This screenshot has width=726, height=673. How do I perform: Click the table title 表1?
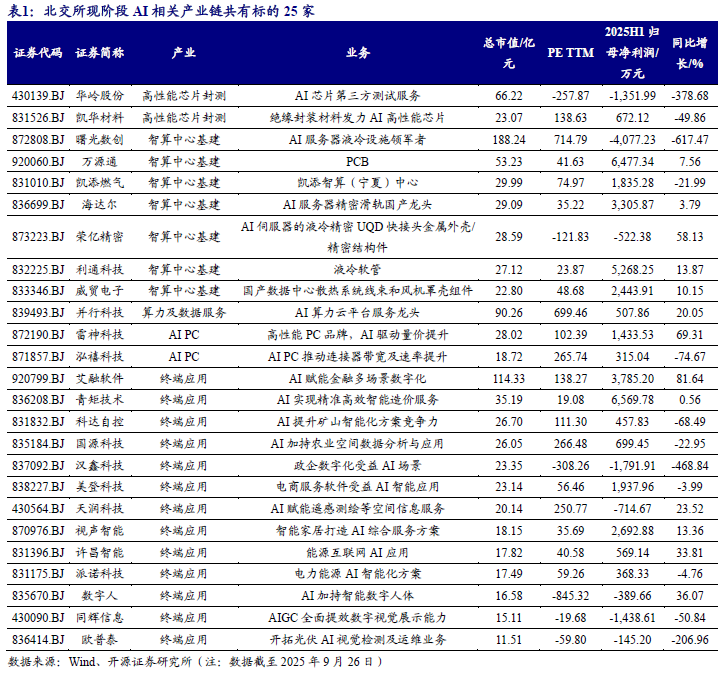[x=160, y=11]
